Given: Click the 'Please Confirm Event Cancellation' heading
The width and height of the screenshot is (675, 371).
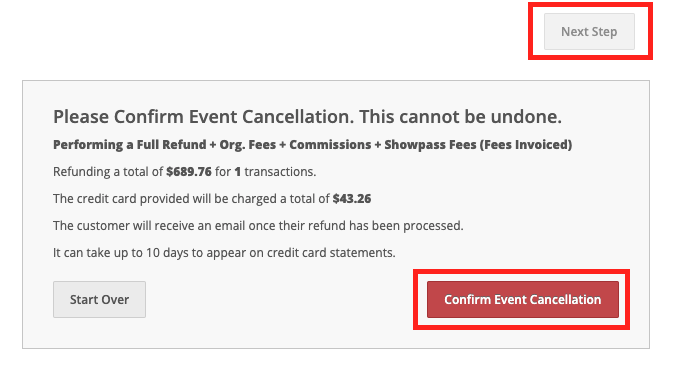Looking at the screenshot, I should pos(203,117).
